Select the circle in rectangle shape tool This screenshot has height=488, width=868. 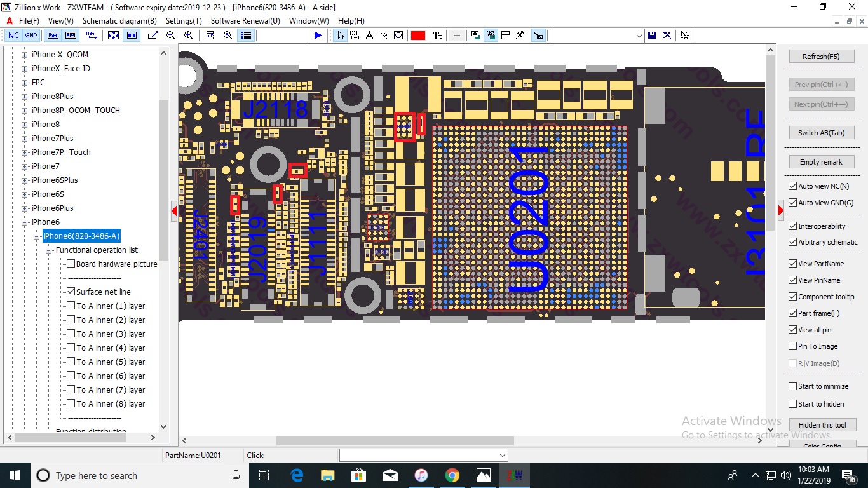tap(398, 36)
